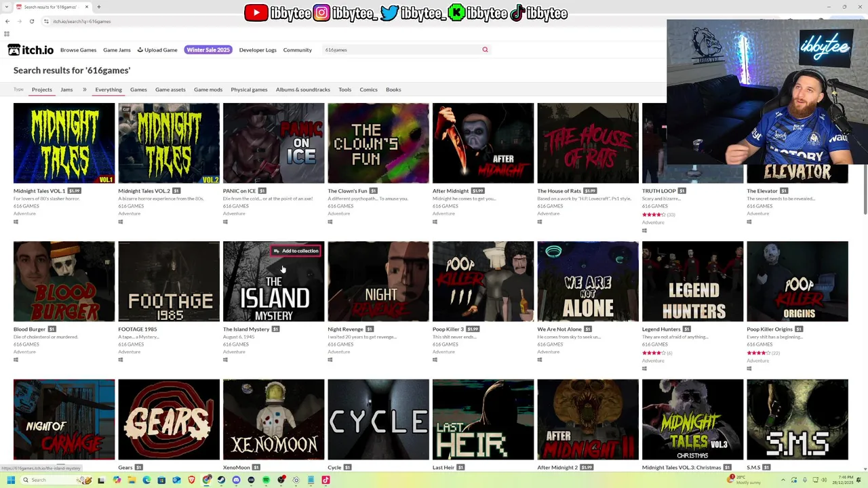Filter results by Game mods
The height and width of the screenshot is (488, 868).
(208, 89)
